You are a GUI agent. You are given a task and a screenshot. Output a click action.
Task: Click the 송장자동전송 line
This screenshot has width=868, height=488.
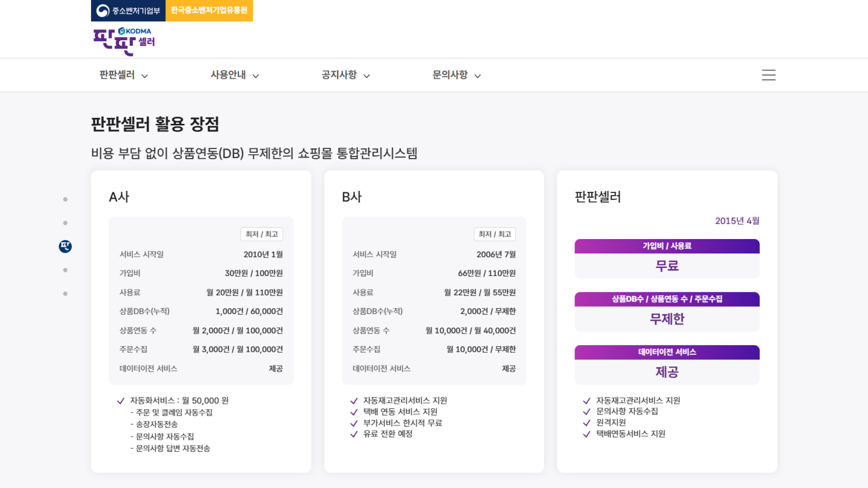(154, 424)
